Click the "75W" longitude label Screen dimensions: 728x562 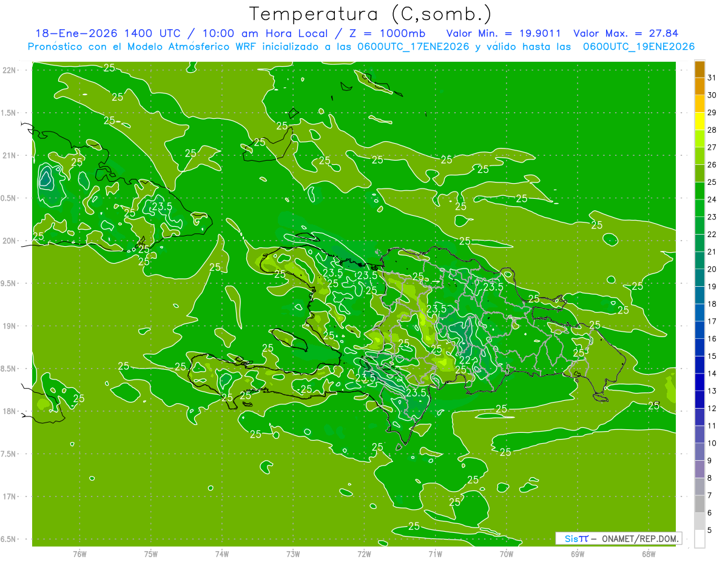(x=151, y=554)
